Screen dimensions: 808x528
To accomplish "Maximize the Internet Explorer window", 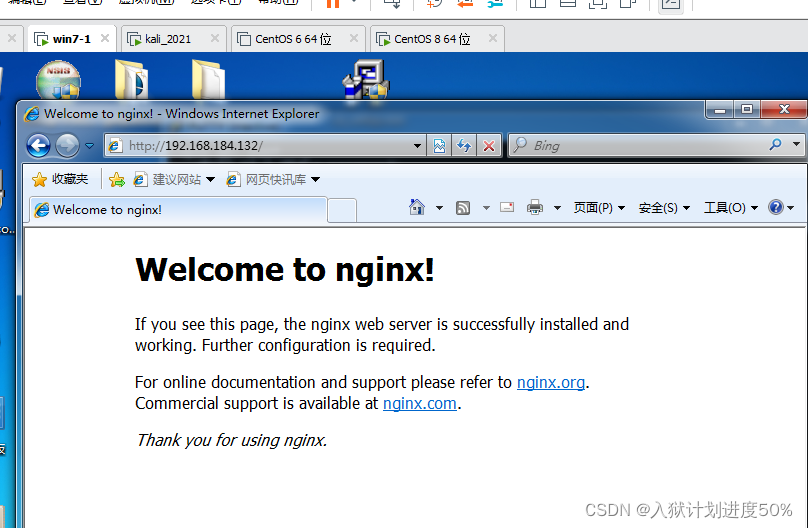I will pos(747,110).
